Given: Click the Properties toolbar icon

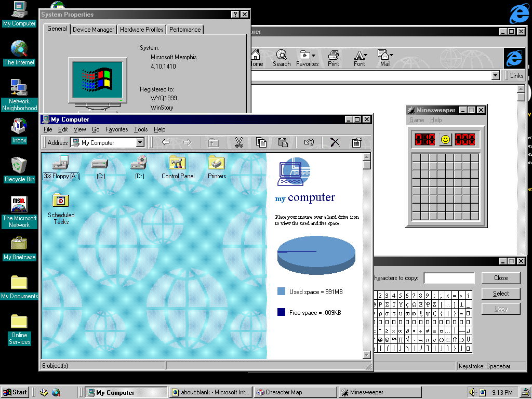Looking at the screenshot, I should coord(356,142).
